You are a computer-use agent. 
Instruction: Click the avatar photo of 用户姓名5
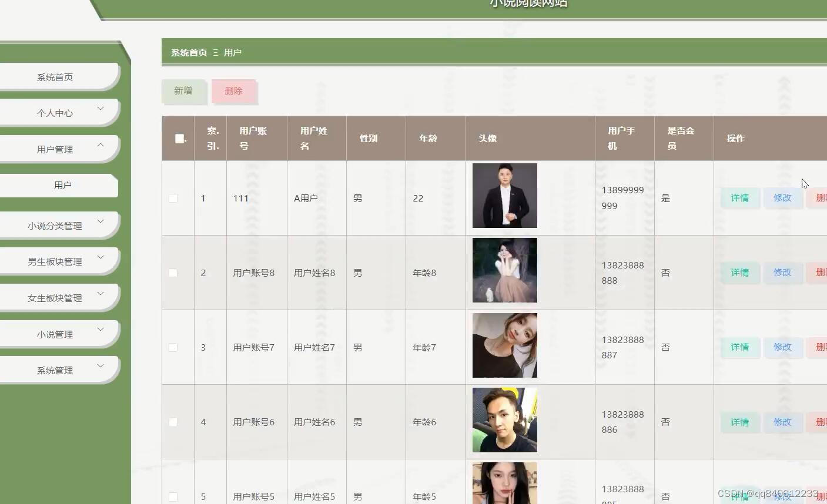[x=505, y=483]
